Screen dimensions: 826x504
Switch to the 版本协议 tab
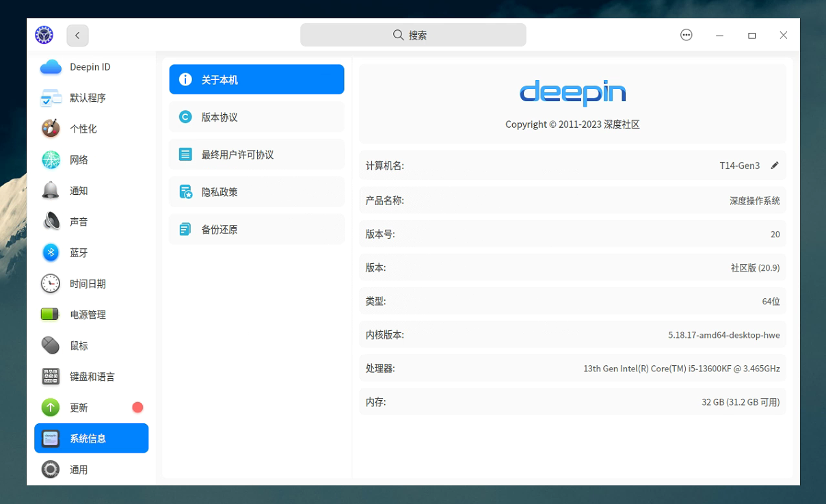[256, 117]
